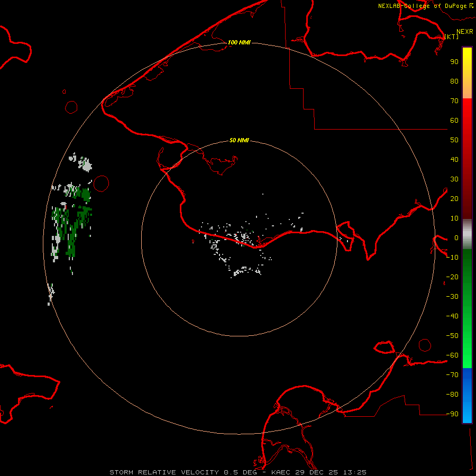Click the -30 value on velocity scale
The image size is (476, 476).
pos(452,297)
